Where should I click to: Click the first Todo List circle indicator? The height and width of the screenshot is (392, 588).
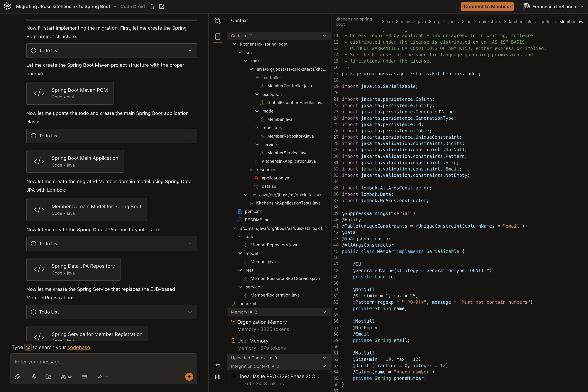[x=34, y=51]
